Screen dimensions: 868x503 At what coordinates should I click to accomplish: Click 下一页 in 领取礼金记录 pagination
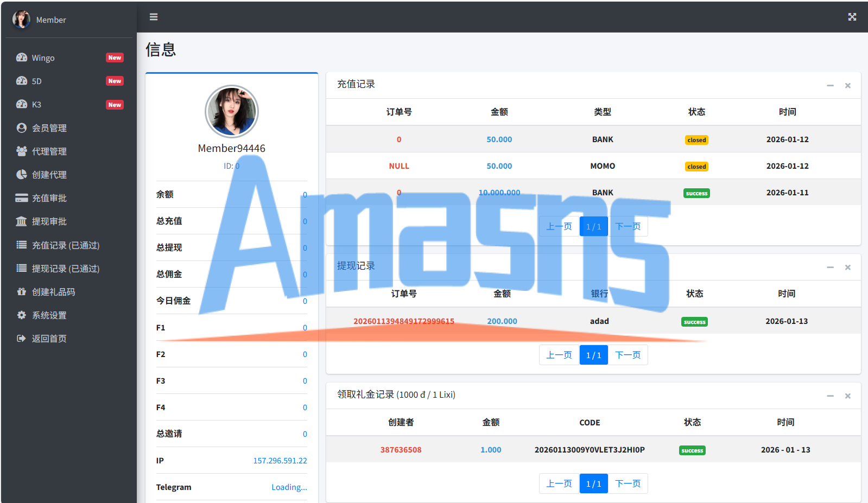(x=628, y=483)
